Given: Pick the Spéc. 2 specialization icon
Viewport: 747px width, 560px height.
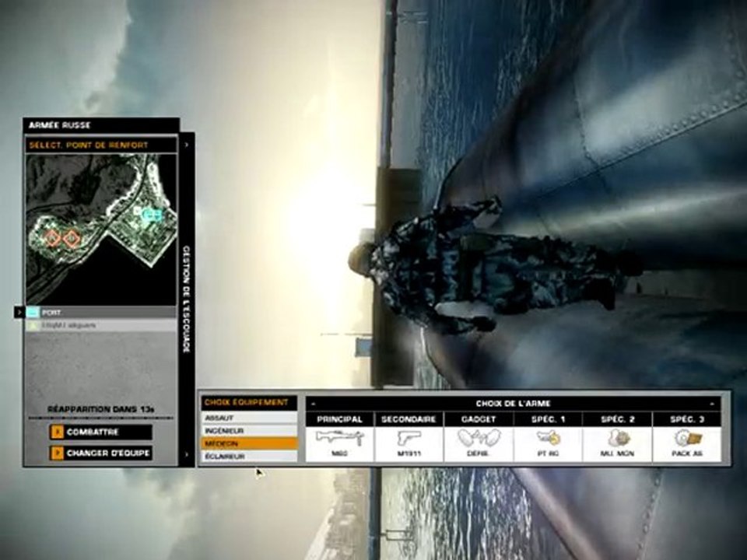Looking at the screenshot, I should [618, 438].
